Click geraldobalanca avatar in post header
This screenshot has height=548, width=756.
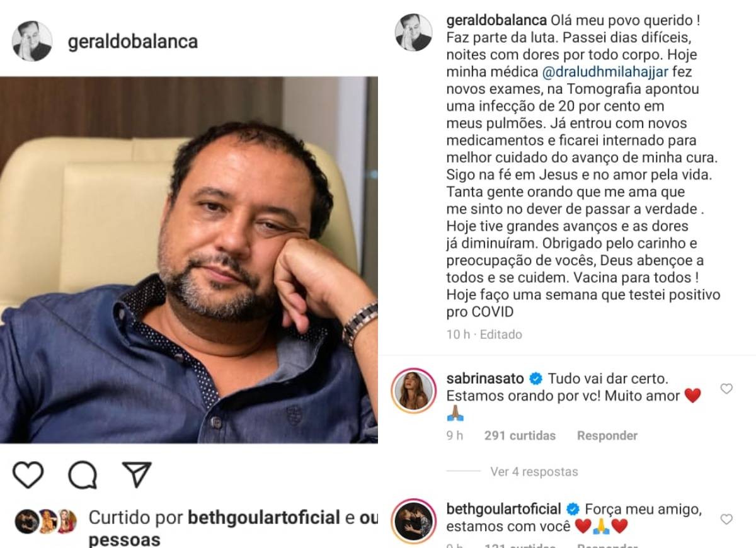click(x=32, y=42)
